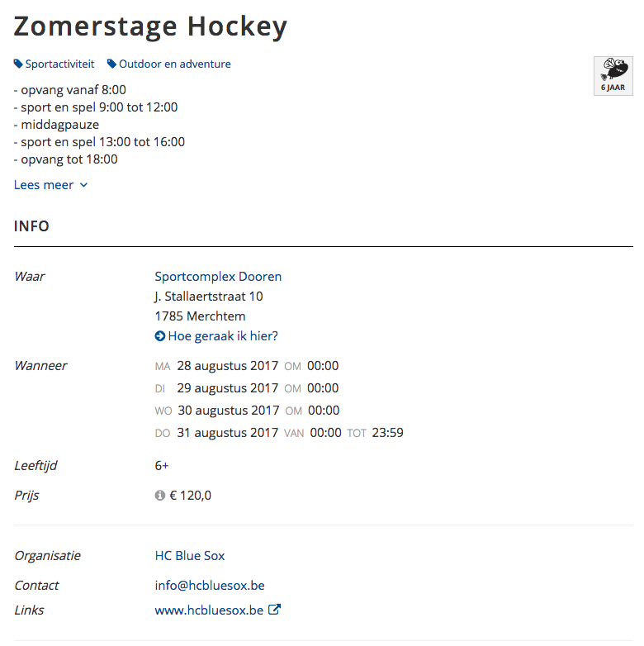Expand description with Lees meer
This screenshot has width=644, height=646.
[44, 185]
